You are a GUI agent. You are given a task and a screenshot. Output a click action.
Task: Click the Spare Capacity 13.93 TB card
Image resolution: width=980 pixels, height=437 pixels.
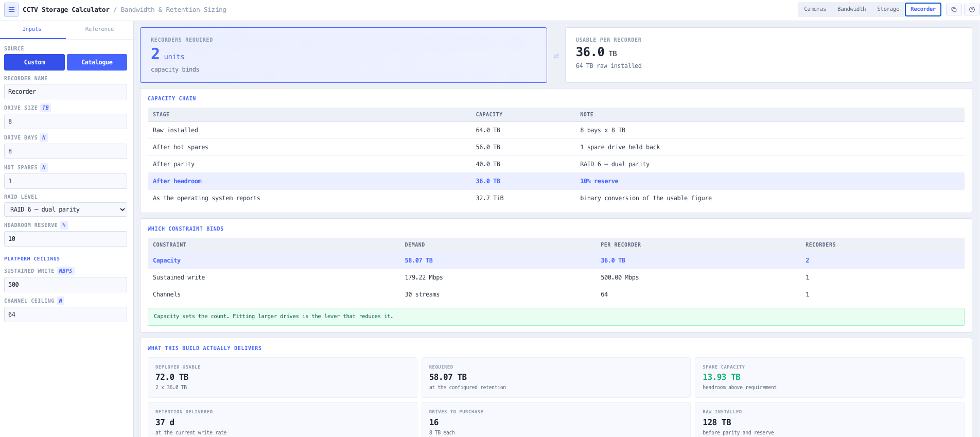click(829, 377)
